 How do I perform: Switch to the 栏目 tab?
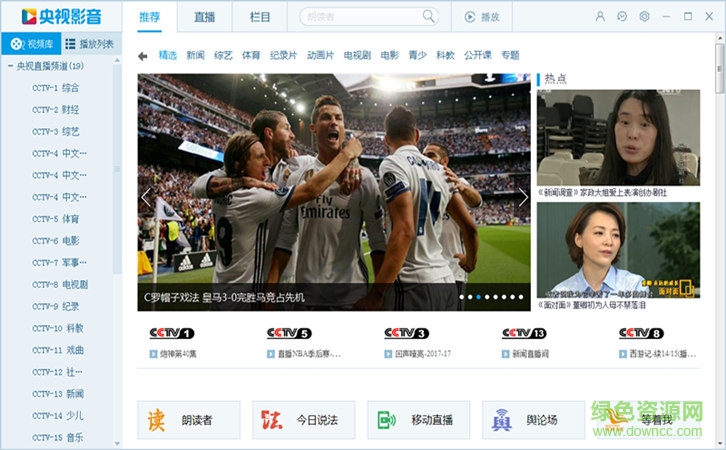259,17
